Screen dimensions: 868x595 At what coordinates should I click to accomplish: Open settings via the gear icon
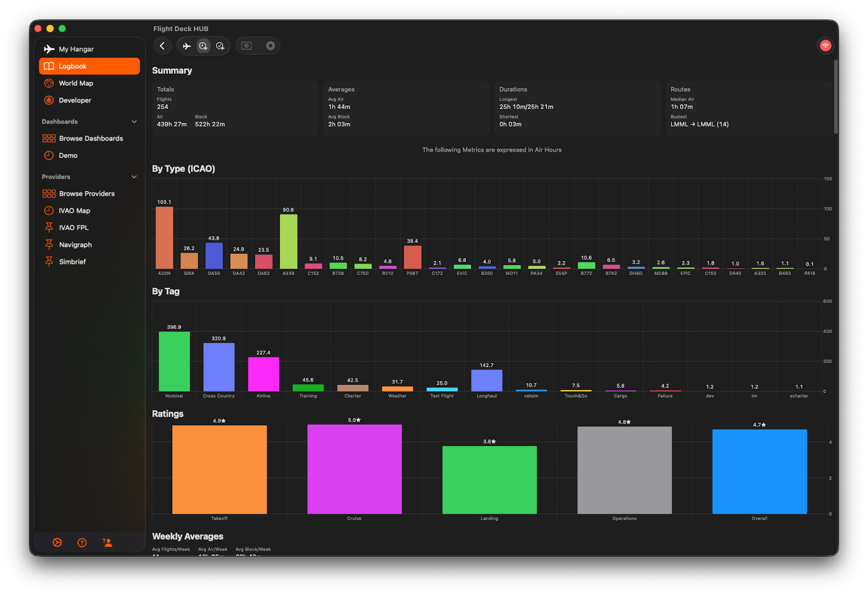click(57, 542)
